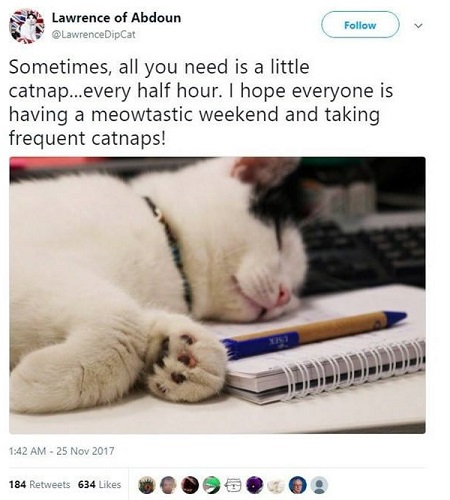The height and width of the screenshot is (500, 450).
Task: Click the Follow button
Action: tap(360, 25)
